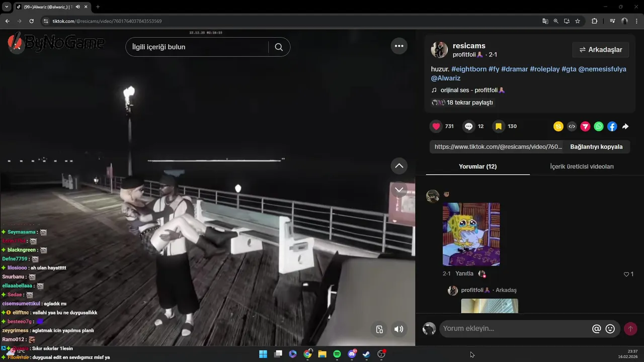
Task: Share the video to Facebook
Action: click(x=612, y=127)
